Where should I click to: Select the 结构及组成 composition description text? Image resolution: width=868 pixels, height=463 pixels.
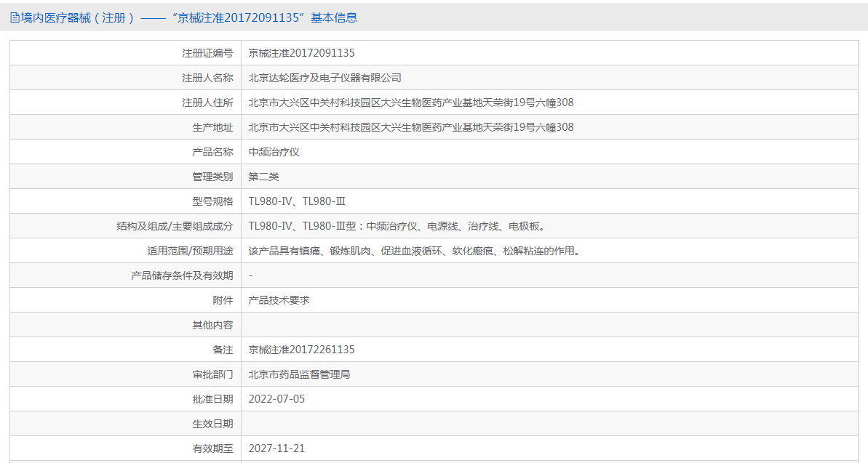[x=397, y=226]
